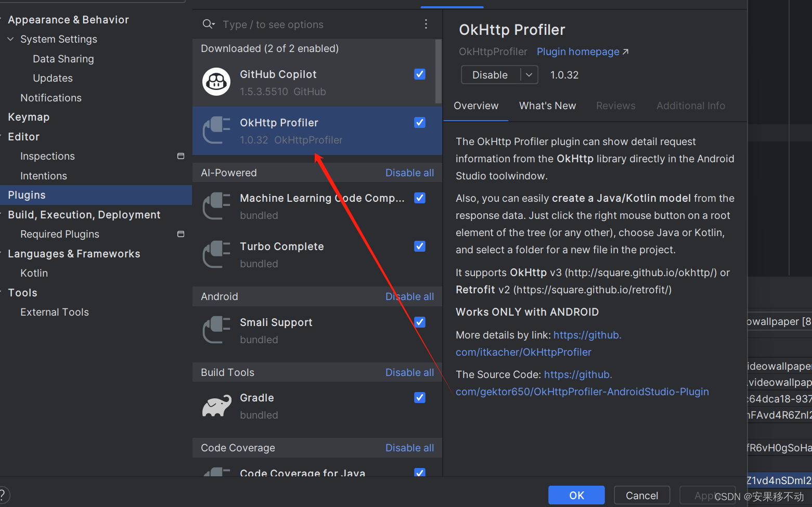The image size is (812, 507).
Task: Select the Gradle plugin name
Action: [256, 398]
